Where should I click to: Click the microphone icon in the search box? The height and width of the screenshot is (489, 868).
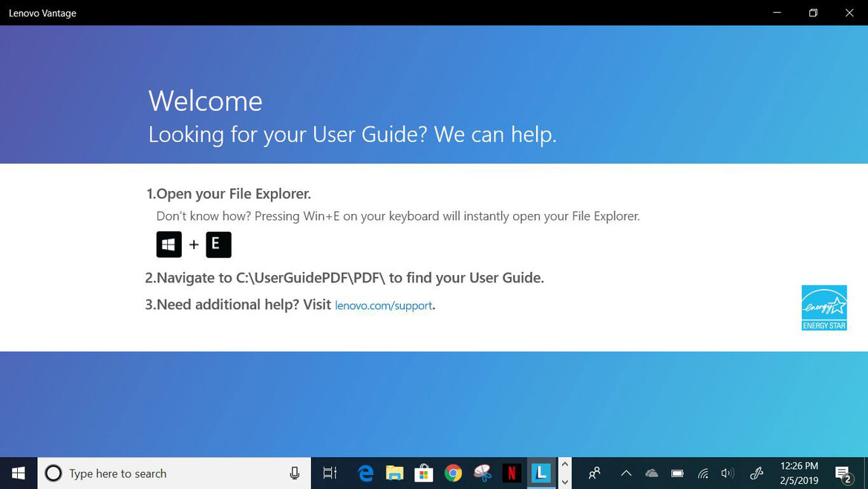click(295, 473)
